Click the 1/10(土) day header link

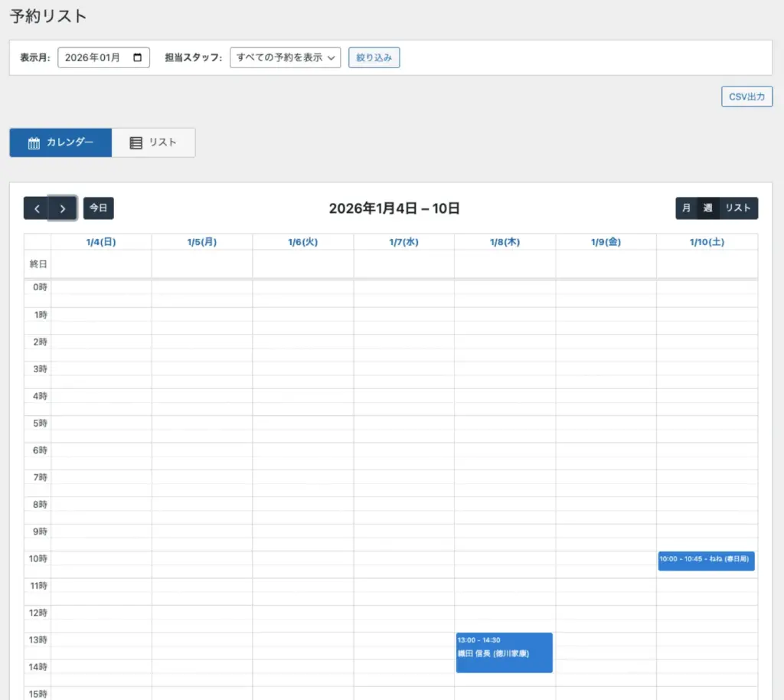(x=707, y=242)
